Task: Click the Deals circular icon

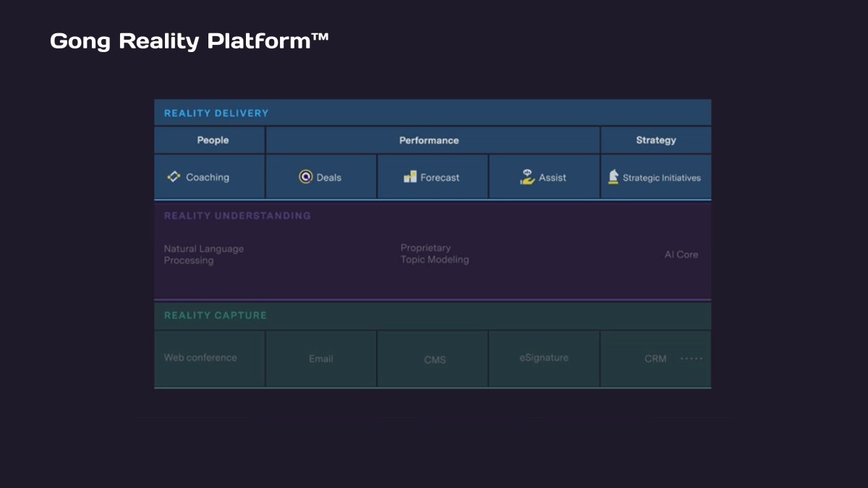Action: [306, 177]
